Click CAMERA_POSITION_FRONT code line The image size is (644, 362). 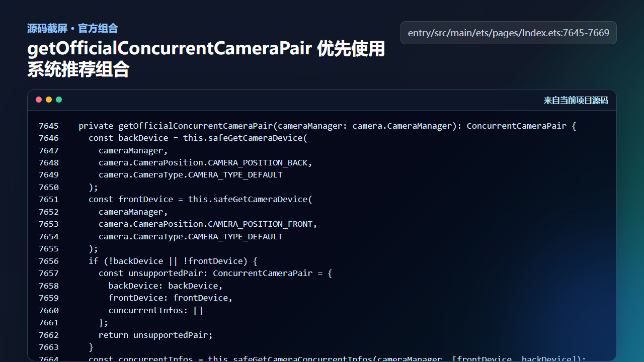click(208, 224)
